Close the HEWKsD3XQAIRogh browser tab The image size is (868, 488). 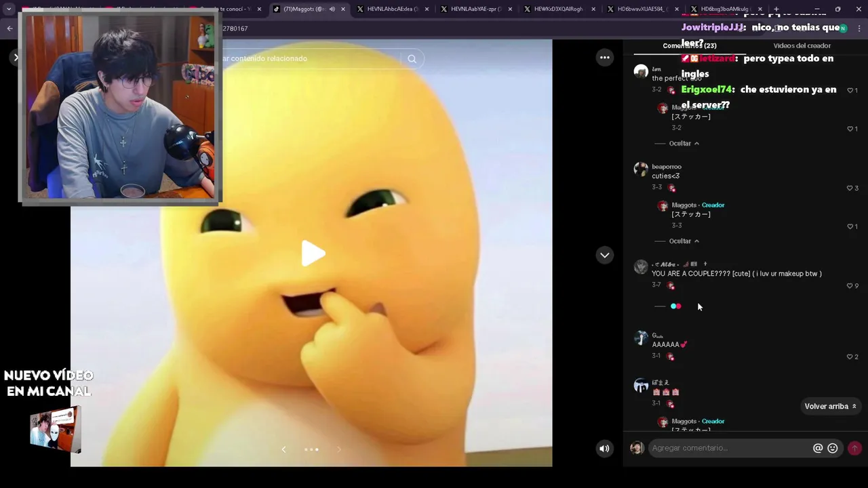tap(593, 9)
